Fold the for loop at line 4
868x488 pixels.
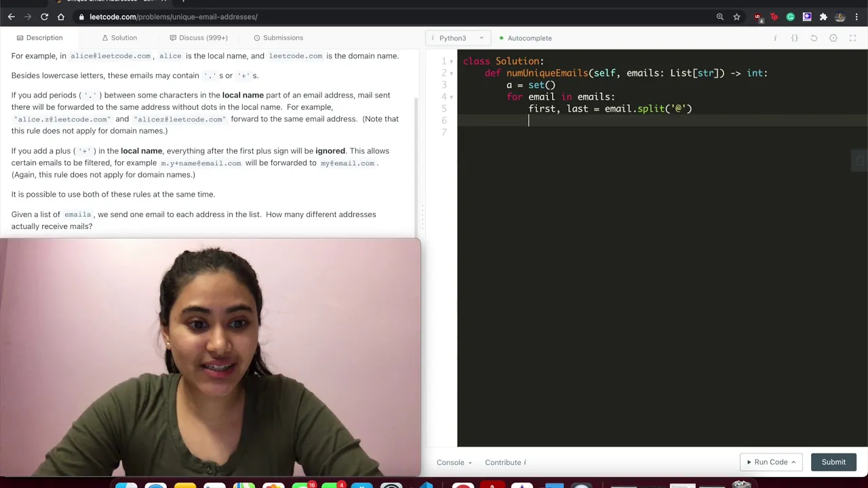coord(452,97)
